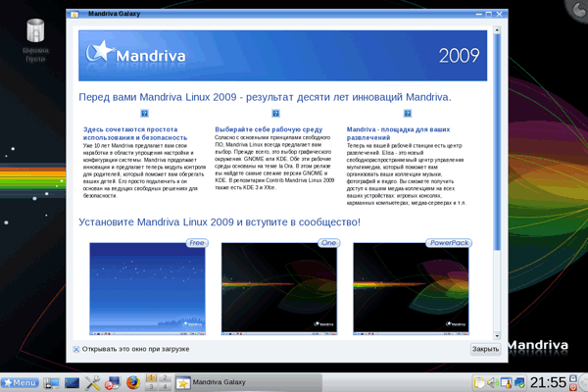
Task: Click the monitor with red badge panel icon
Action: pyautogui.click(x=112, y=382)
